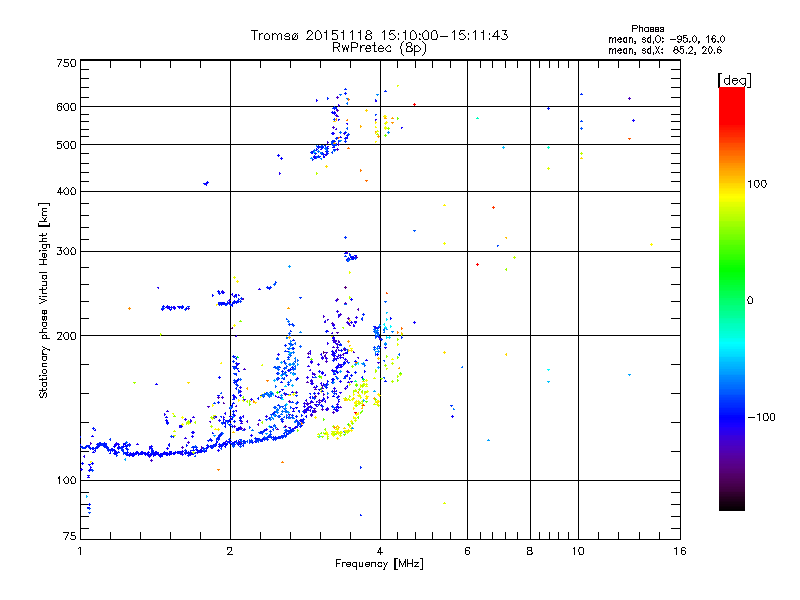Click the 'mean, sd,O: -95.0, 16.0' line
Image resolution: width=800 pixels, height=600 pixels.
point(666,39)
